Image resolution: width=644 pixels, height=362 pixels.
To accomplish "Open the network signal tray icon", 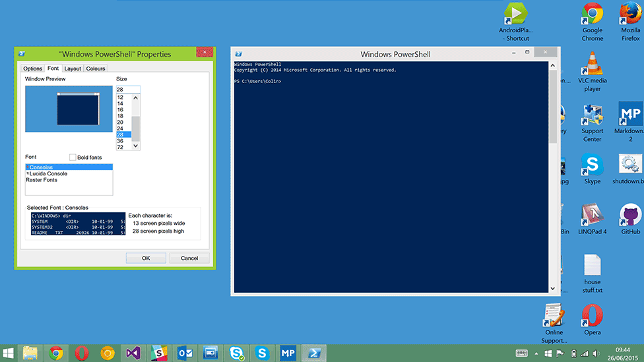I will coord(585,353).
